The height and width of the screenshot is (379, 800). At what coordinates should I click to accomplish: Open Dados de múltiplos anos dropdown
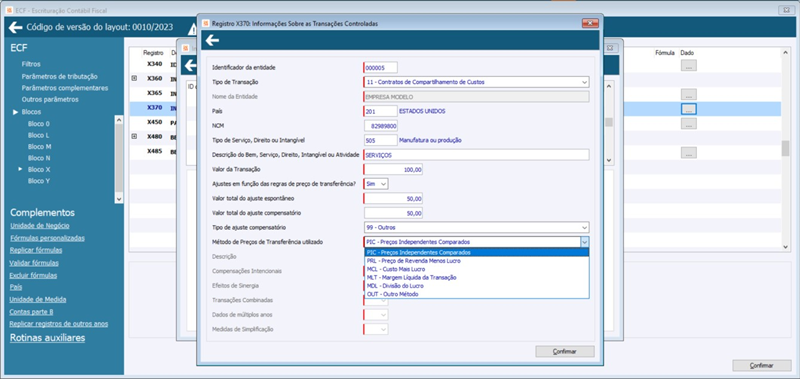click(384, 315)
